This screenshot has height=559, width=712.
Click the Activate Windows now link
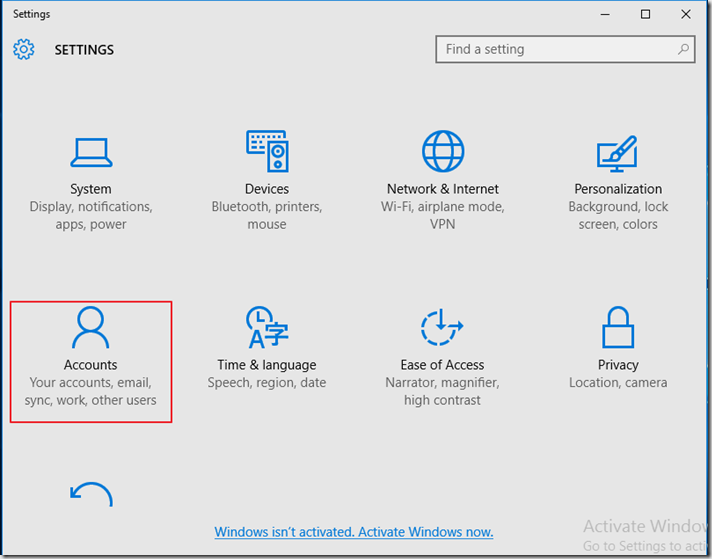(x=354, y=532)
